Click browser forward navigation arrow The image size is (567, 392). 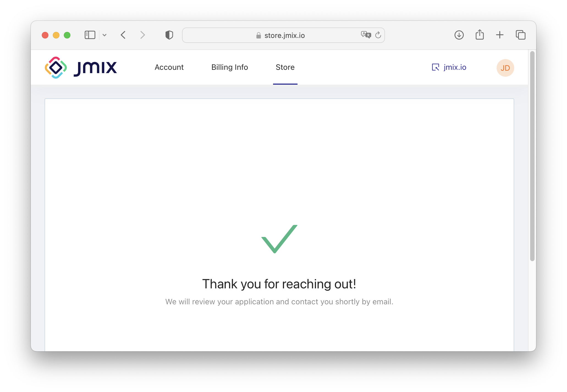pyautogui.click(x=143, y=35)
